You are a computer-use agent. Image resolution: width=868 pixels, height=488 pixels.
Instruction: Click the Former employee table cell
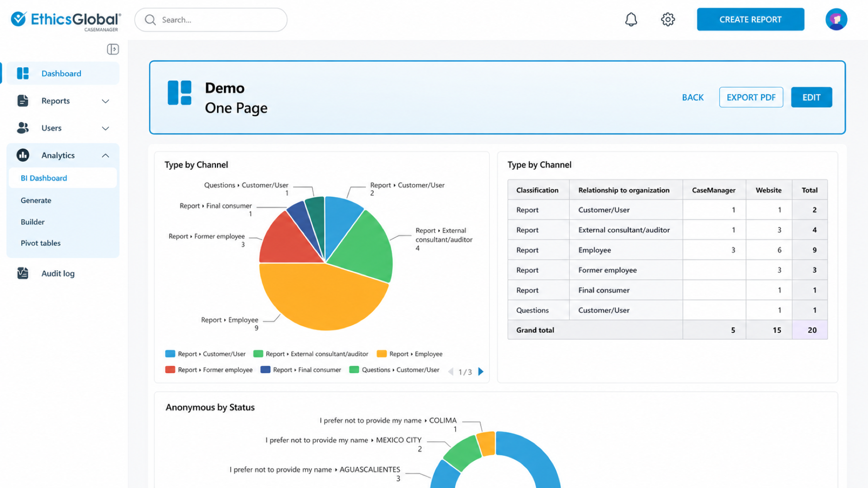coord(625,270)
